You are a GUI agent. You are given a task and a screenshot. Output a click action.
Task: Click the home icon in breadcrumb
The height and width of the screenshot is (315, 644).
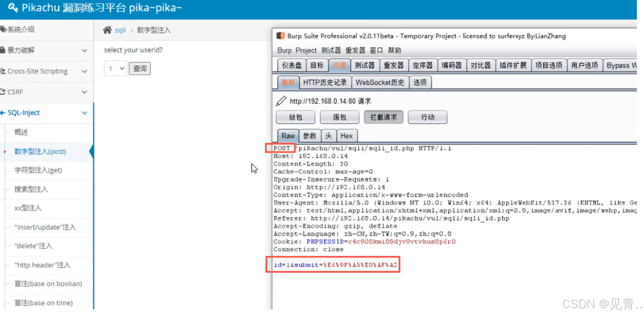(107, 30)
